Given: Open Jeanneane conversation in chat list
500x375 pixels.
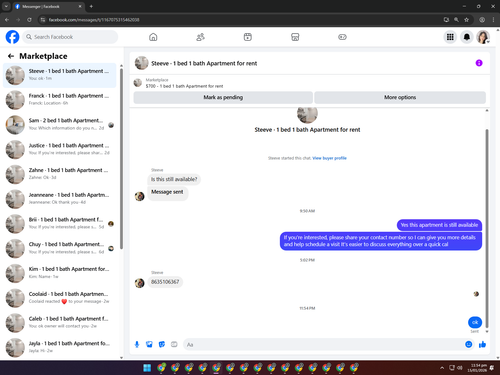Looking at the screenshot, I should coord(60,199).
